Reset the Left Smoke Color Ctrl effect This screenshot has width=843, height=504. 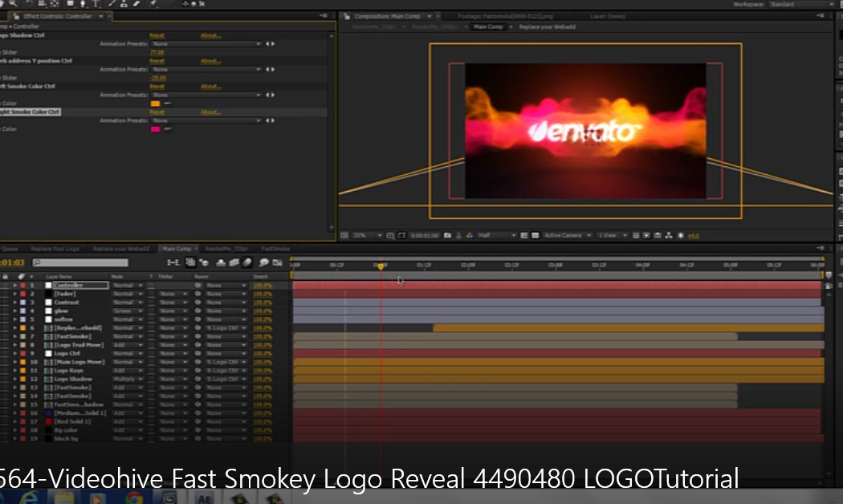coord(157,87)
